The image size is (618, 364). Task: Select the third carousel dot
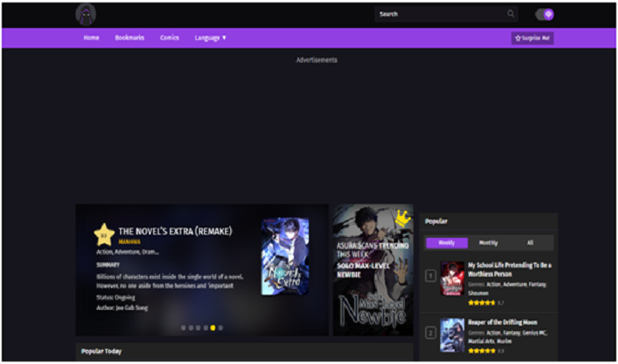[198, 328]
